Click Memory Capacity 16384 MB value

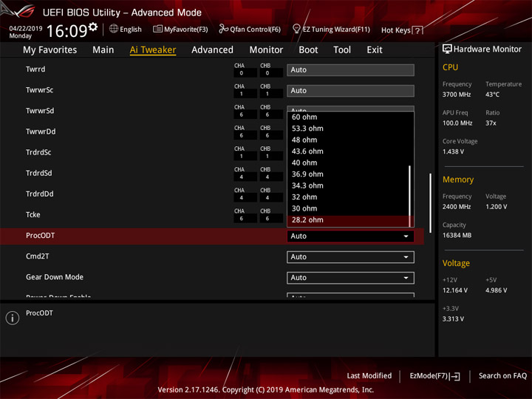point(457,236)
